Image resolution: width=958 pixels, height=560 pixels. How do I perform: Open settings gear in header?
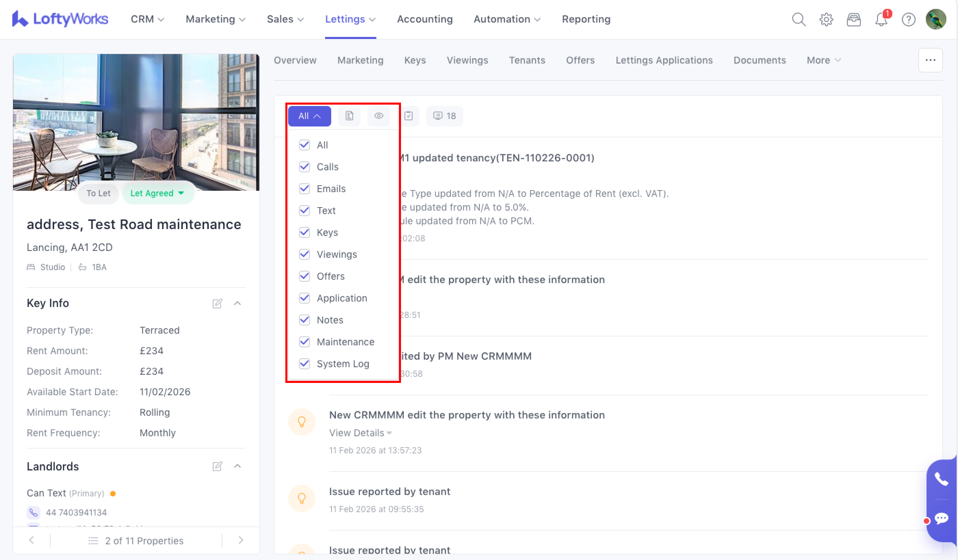(826, 19)
